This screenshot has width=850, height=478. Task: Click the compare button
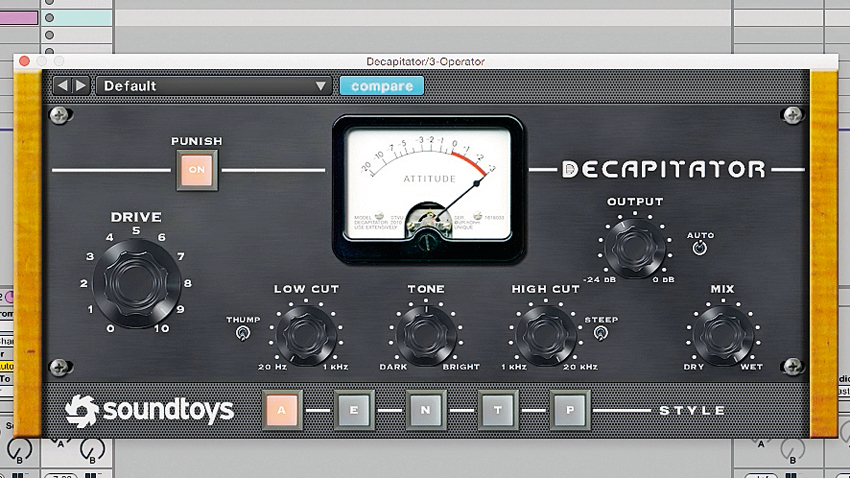coord(382,86)
